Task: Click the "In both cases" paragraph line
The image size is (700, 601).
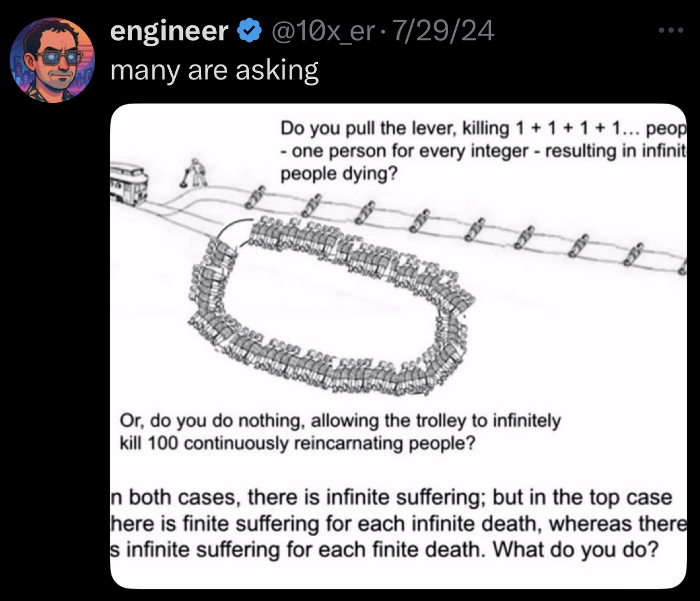Action: pos(392,498)
